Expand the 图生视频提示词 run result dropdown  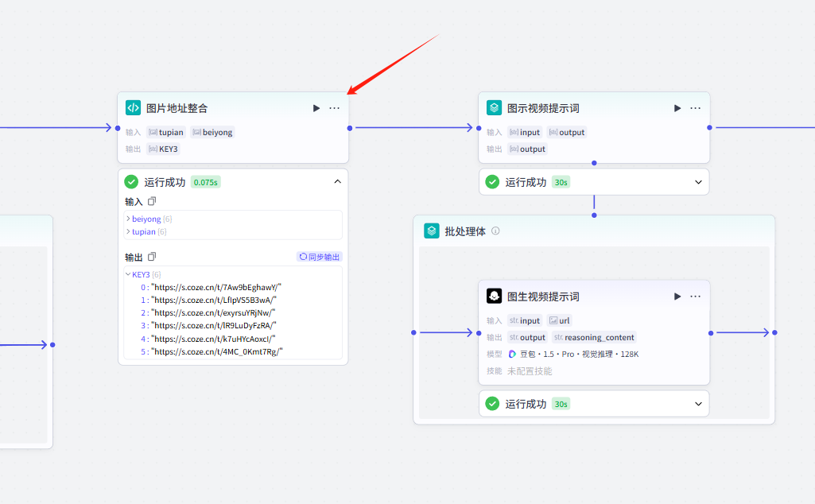(x=698, y=404)
